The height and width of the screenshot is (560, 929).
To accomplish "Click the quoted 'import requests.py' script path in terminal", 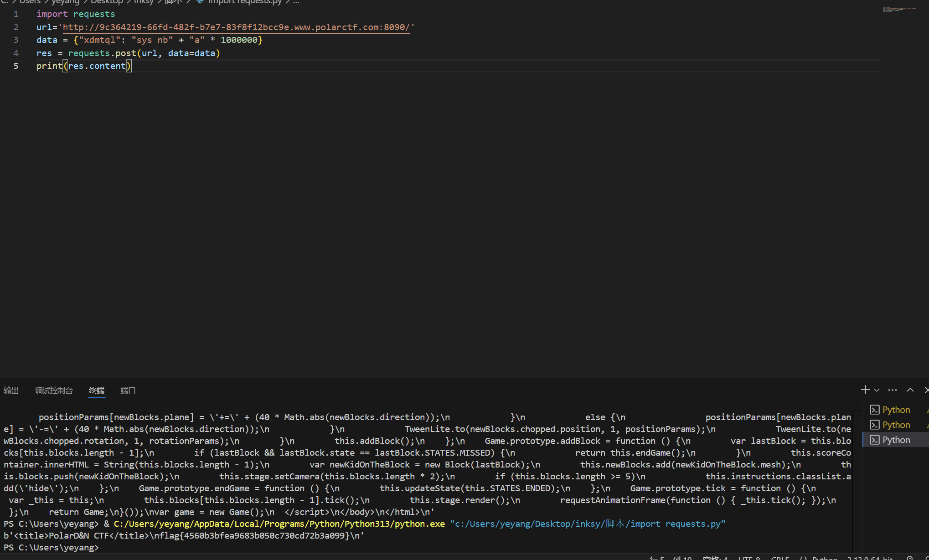I will (x=588, y=524).
